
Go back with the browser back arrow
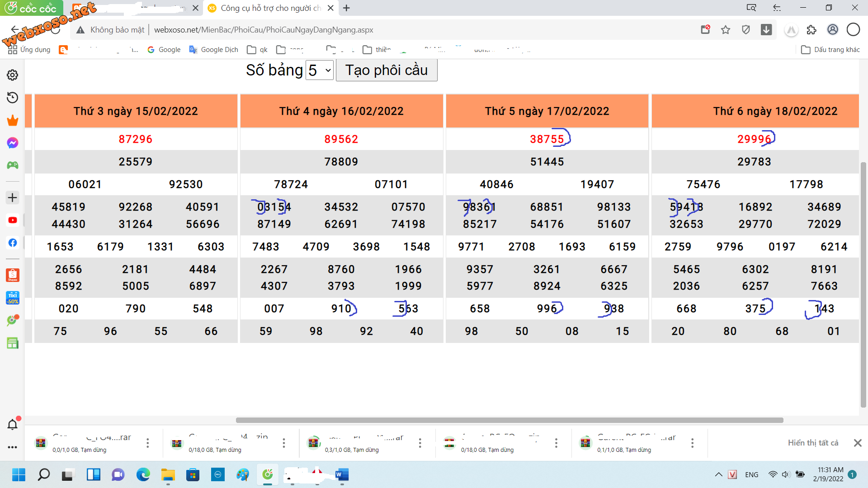tap(15, 30)
